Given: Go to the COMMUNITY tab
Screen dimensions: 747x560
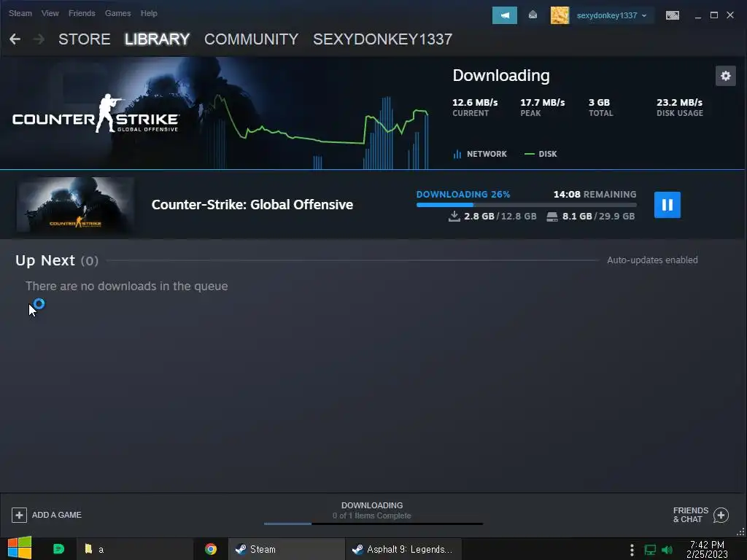Looking at the screenshot, I should [x=251, y=39].
